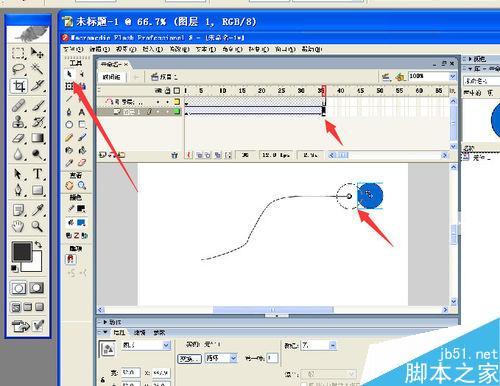This screenshot has height=386, width=500.
Task: Switch to Photoshop Standard Mode editing
Action: point(18,288)
